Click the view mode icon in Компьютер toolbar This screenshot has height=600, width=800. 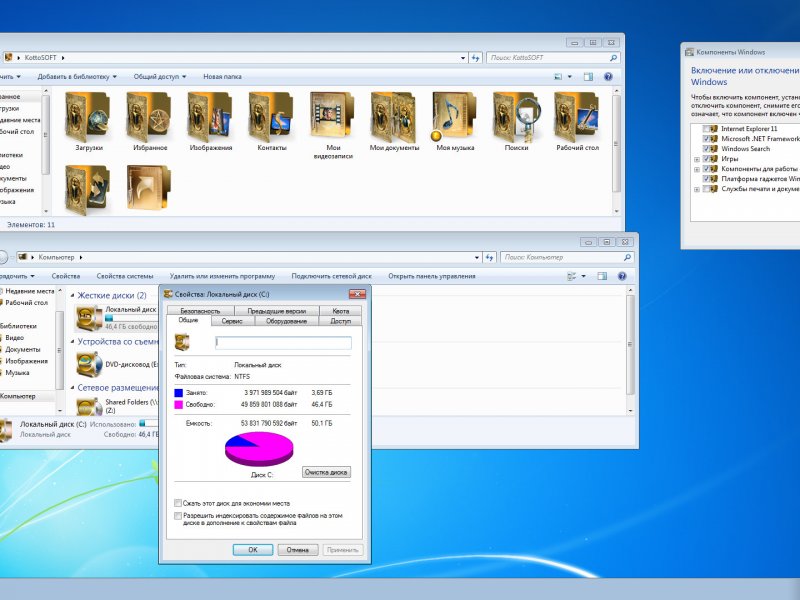[572, 276]
